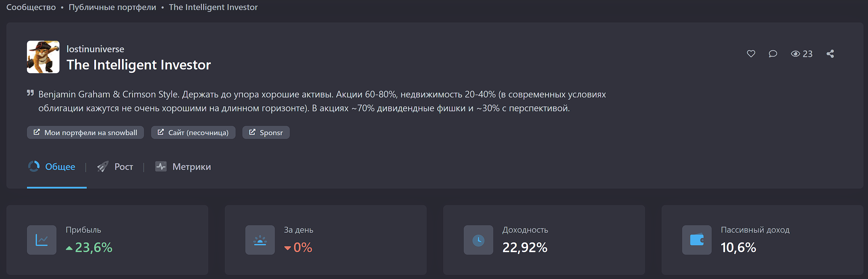Open comments via speech bubble icon
The height and width of the screenshot is (279, 868).
point(773,54)
